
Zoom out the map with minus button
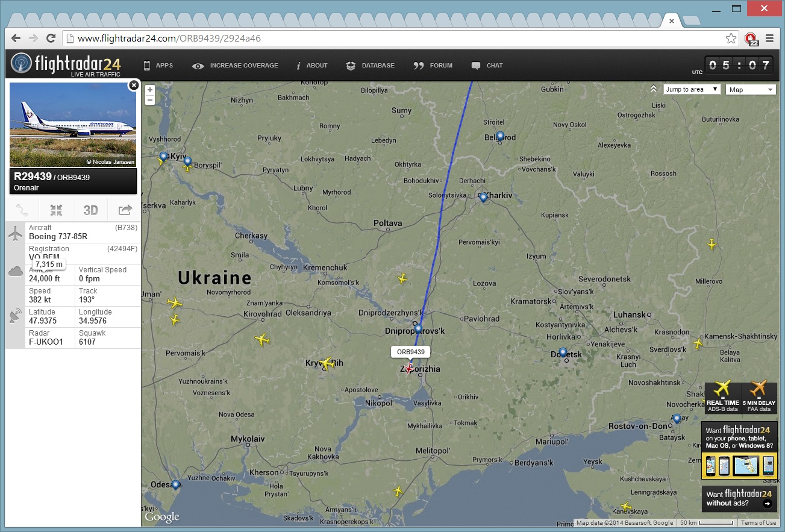[150, 100]
